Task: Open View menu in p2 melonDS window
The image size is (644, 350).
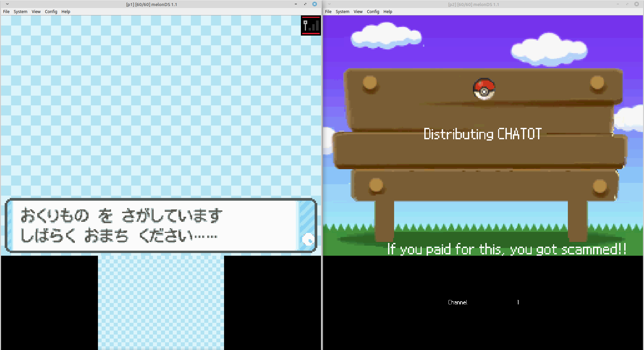Action: pyautogui.click(x=358, y=11)
